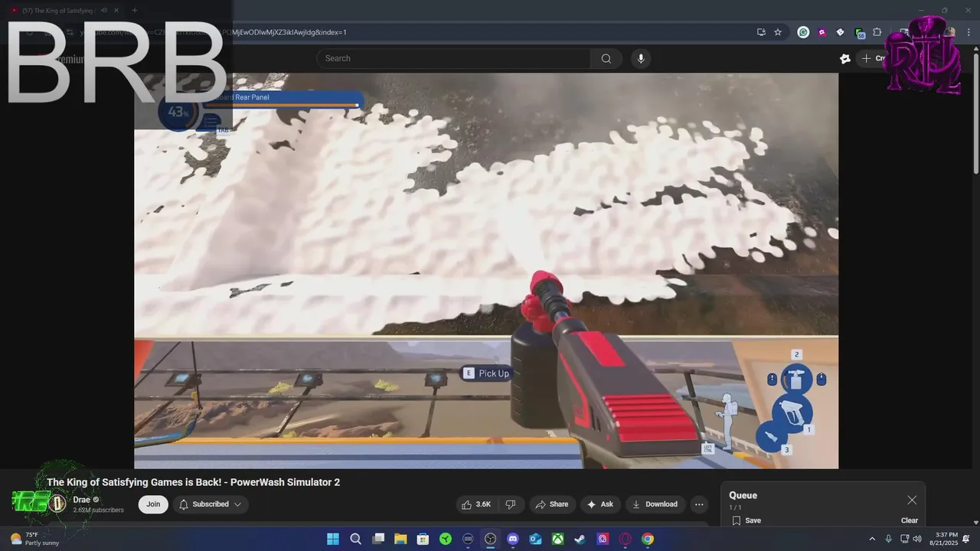The image size is (980, 551).
Task: Start voice search with the microphone
Action: (641, 58)
